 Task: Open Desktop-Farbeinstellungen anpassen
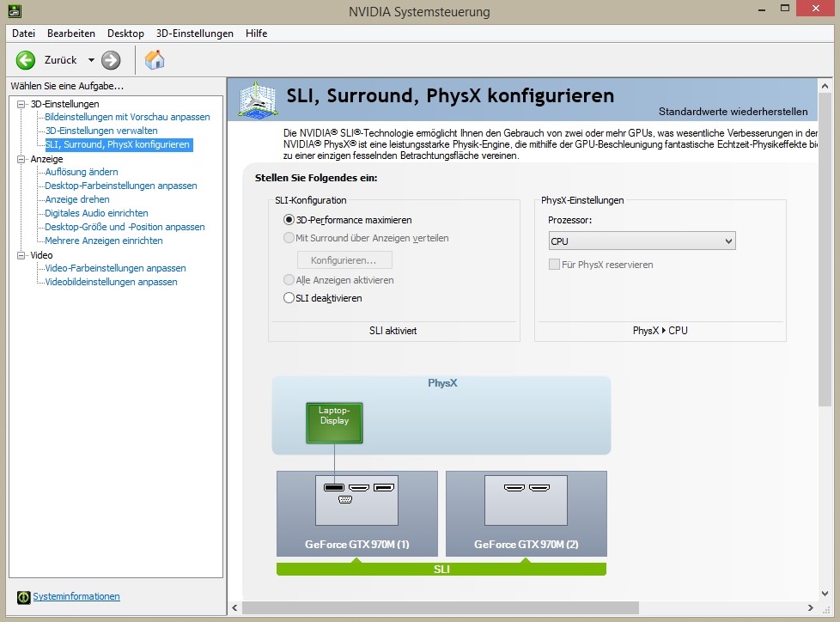(x=121, y=186)
